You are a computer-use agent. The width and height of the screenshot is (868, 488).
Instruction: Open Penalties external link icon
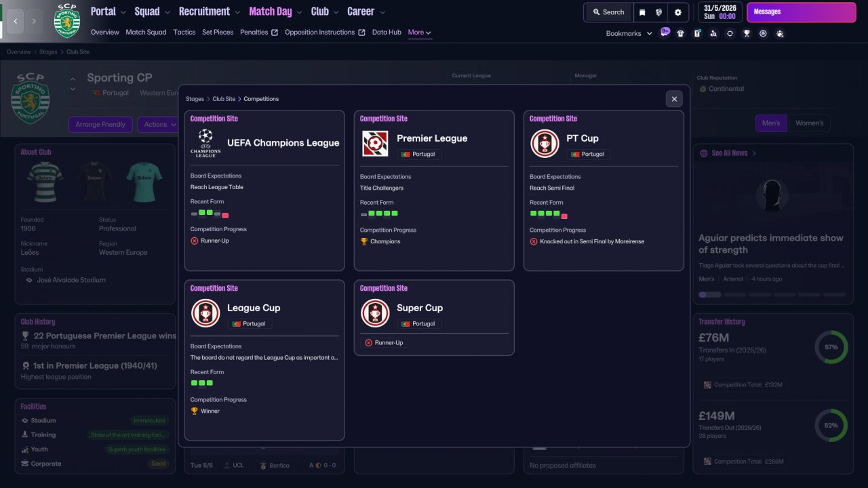click(x=275, y=33)
